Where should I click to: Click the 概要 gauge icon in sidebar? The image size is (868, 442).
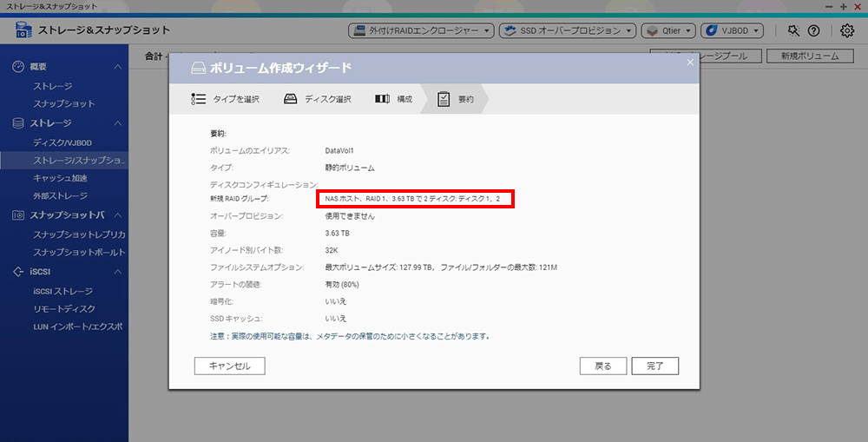coord(18,67)
